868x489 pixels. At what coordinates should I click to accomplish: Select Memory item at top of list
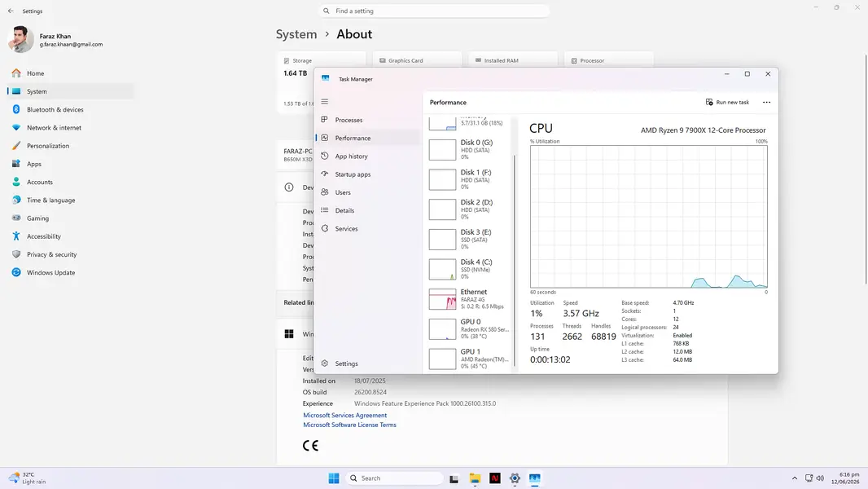[469, 123]
